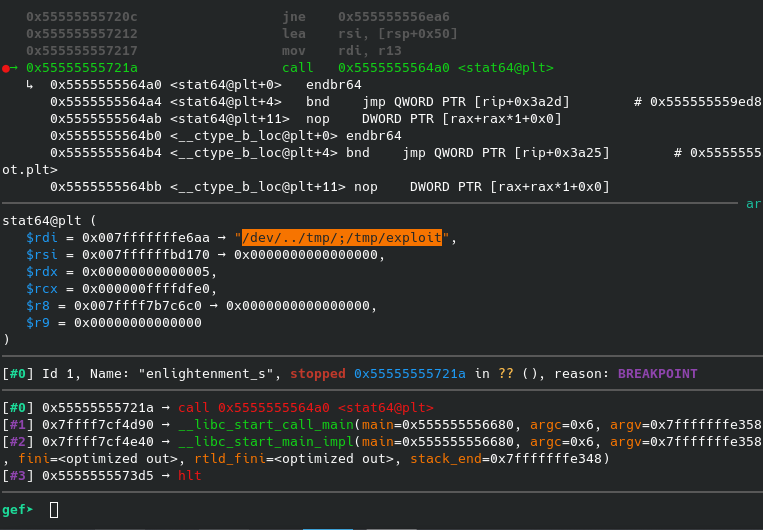Click the green arrow at current instruction
This screenshot has width=763, height=530.
(x=15, y=67)
